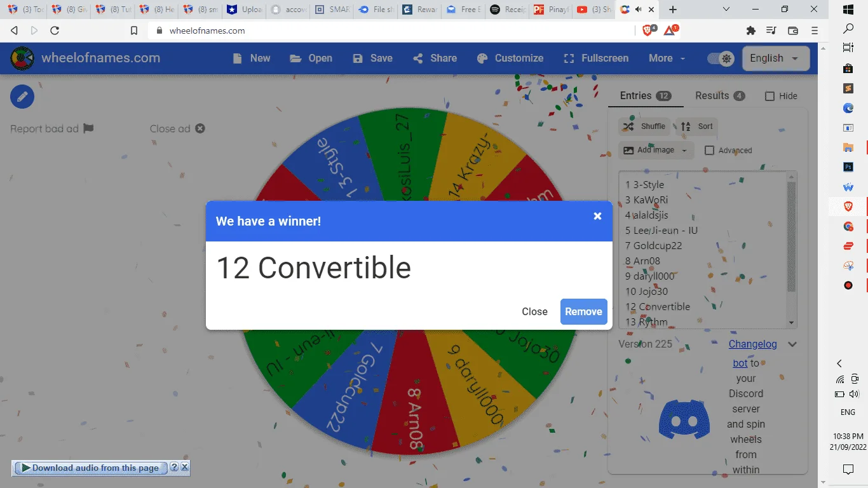Viewport: 868px width, 488px height.
Task: Click the help icon on the download audio bar
Action: (174, 468)
